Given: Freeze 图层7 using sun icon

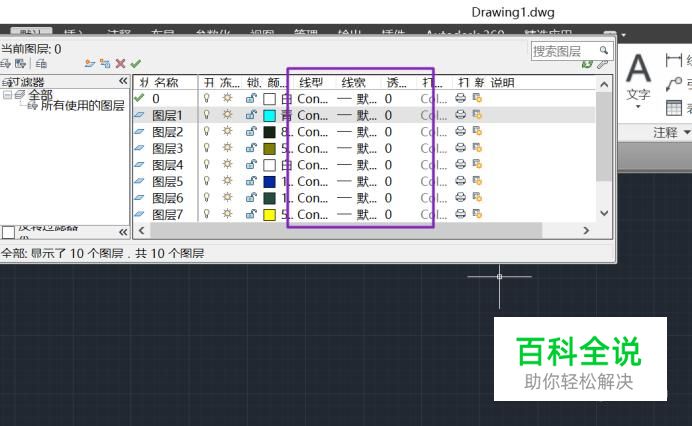Looking at the screenshot, I should (227, 214).
